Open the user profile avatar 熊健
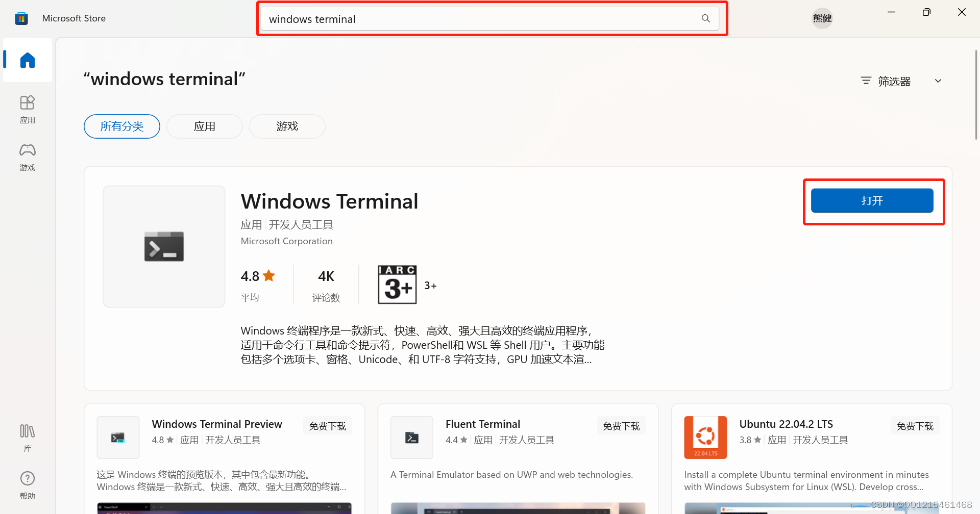The width and height of the screenshot is (980, 514). [x=822, y=18]
